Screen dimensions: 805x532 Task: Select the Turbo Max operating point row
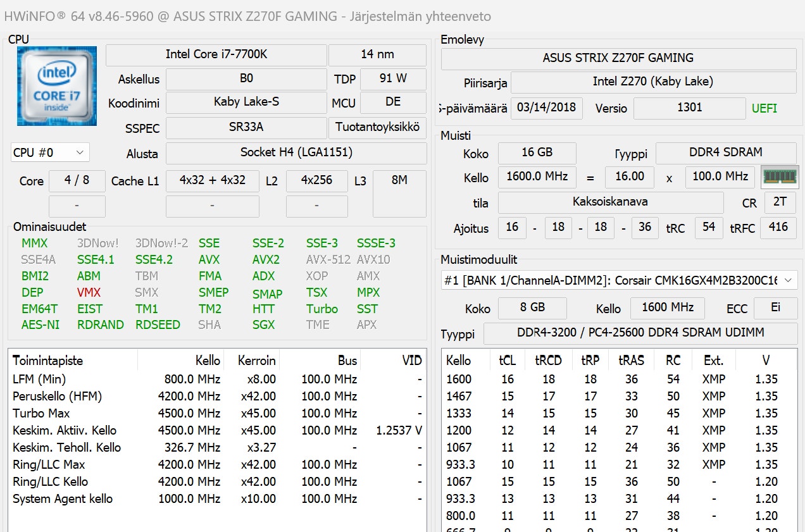pyautogui.click(x=217, y=413)
